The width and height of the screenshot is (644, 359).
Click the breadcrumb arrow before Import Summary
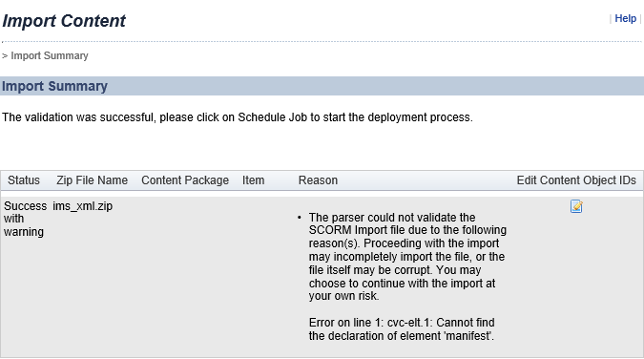5,56
